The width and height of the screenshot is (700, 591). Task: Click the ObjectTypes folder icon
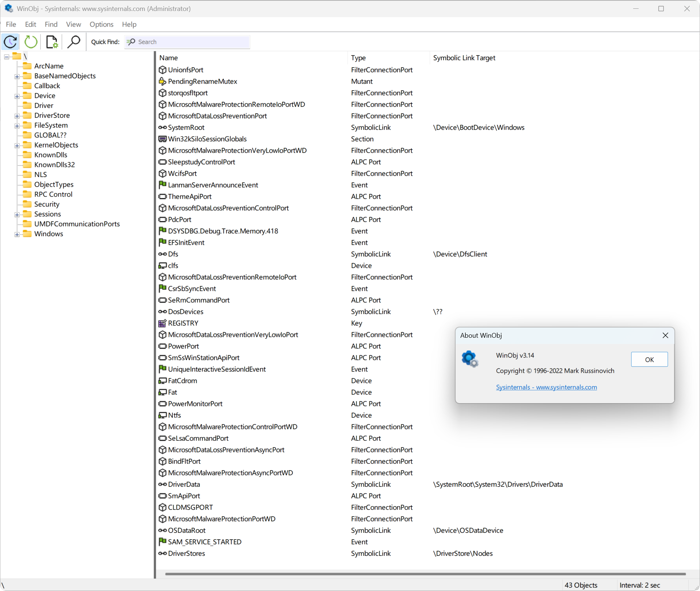27,184
